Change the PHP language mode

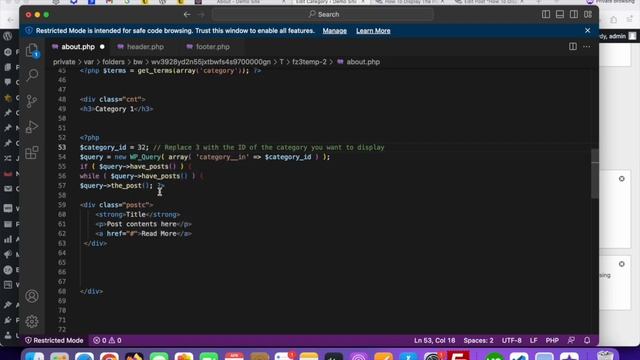[552, 340]
